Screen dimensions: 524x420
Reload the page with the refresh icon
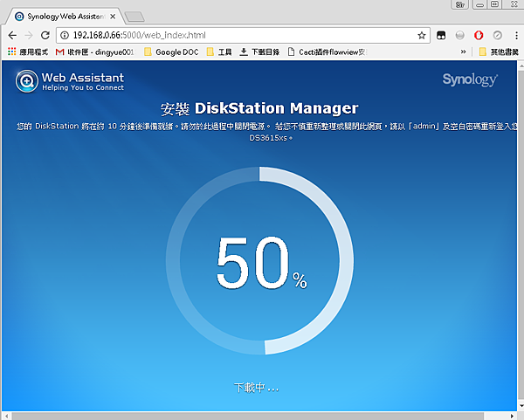[x=45, y=35]
